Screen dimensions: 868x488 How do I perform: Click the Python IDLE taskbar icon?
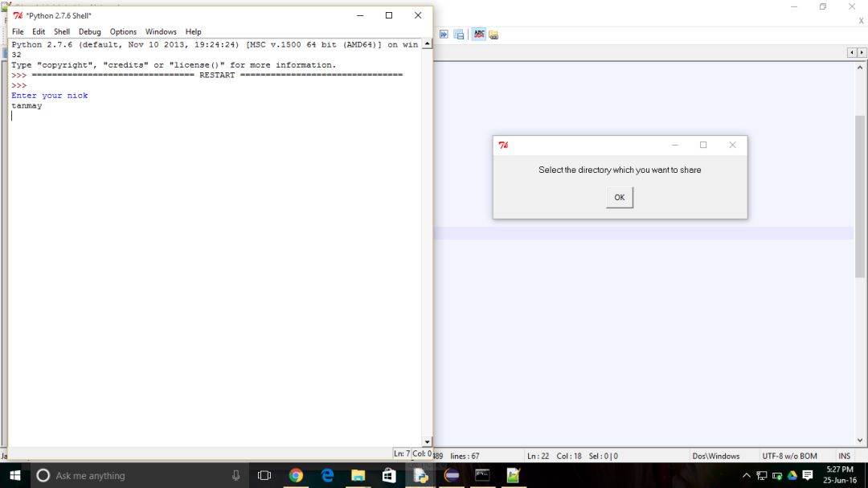point(420,475)
